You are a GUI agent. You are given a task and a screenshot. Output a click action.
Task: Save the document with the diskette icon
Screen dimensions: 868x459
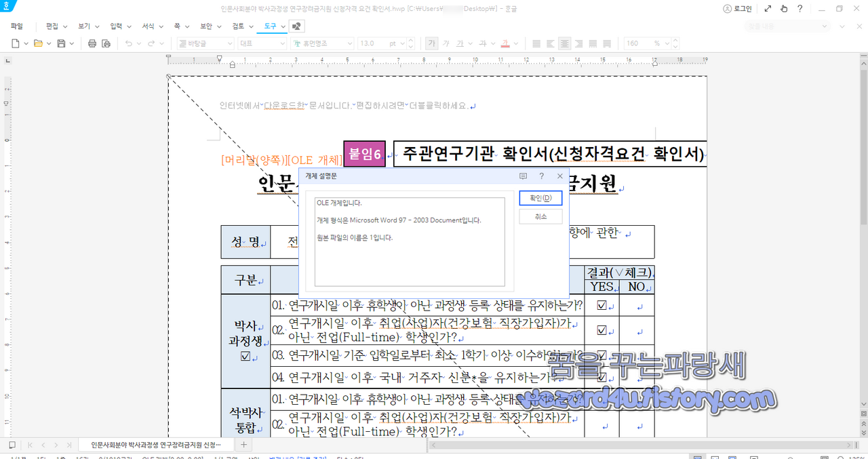coord(62,43)
